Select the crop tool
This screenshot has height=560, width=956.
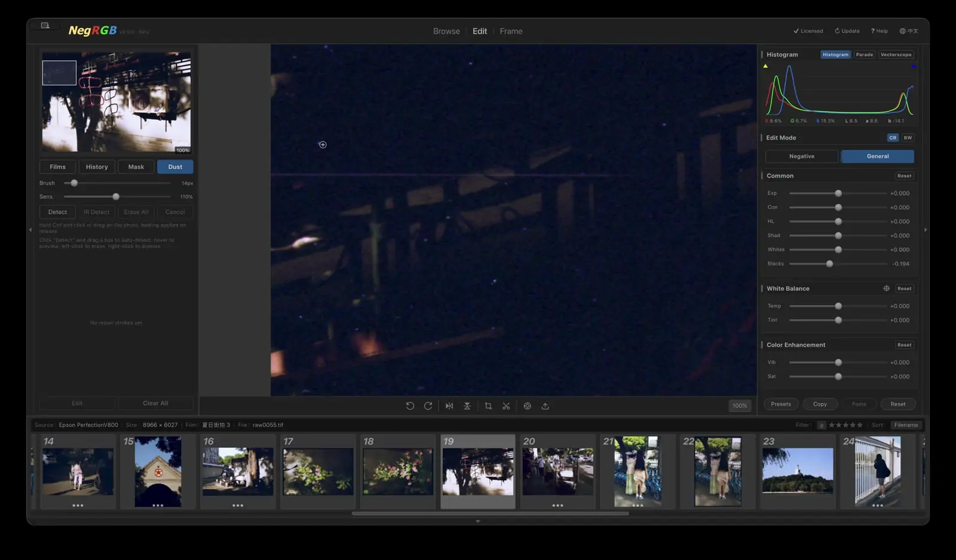488,406
